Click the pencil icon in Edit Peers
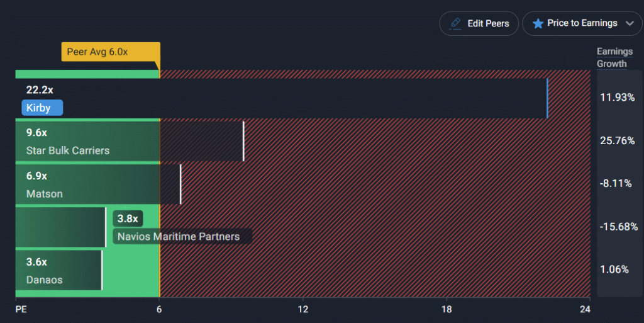The image size is (644, 323). 455,23
